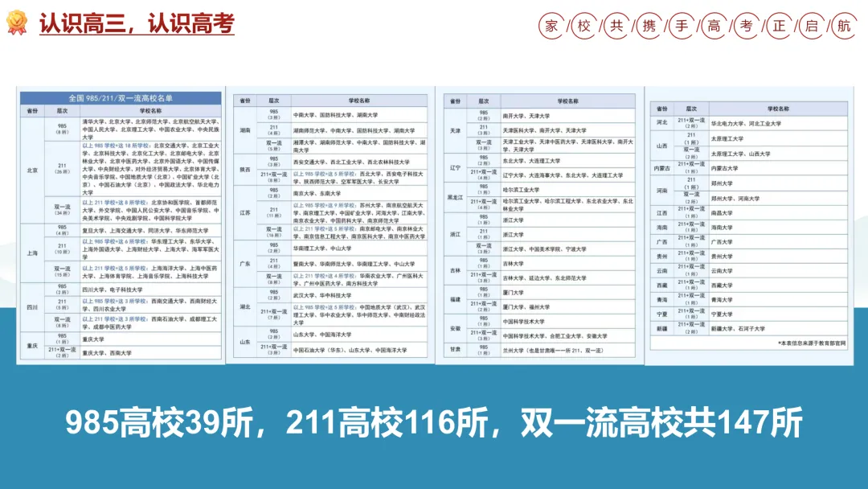
Task: Click the cell listing 复旦大学、上海交通大学
Action: pyautogui.click(x=150, y=230)
